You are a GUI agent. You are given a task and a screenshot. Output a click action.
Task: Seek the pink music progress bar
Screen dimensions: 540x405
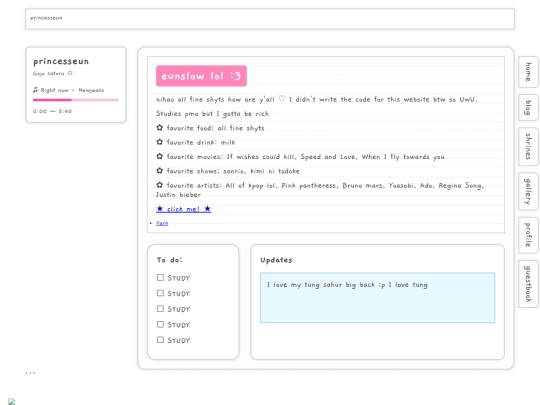(x=76, y=100)
